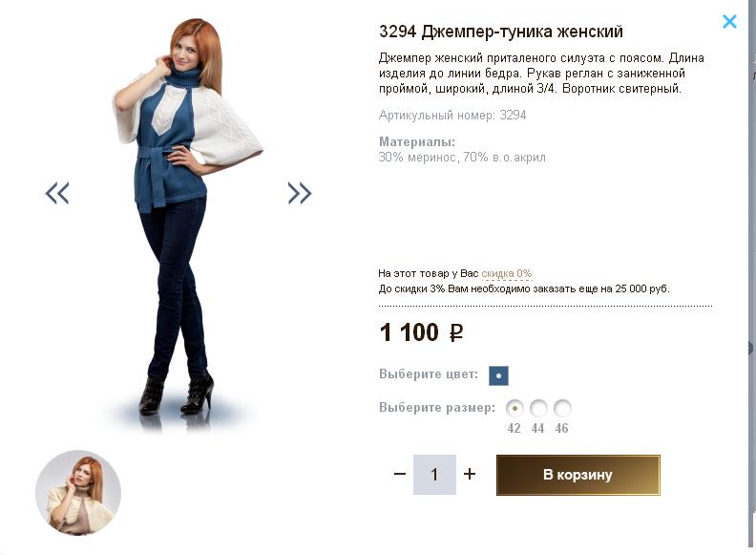Select size 42 radio button
This screenshot has height=555, width=756.
pyautogui.click(x=514, y=408)
